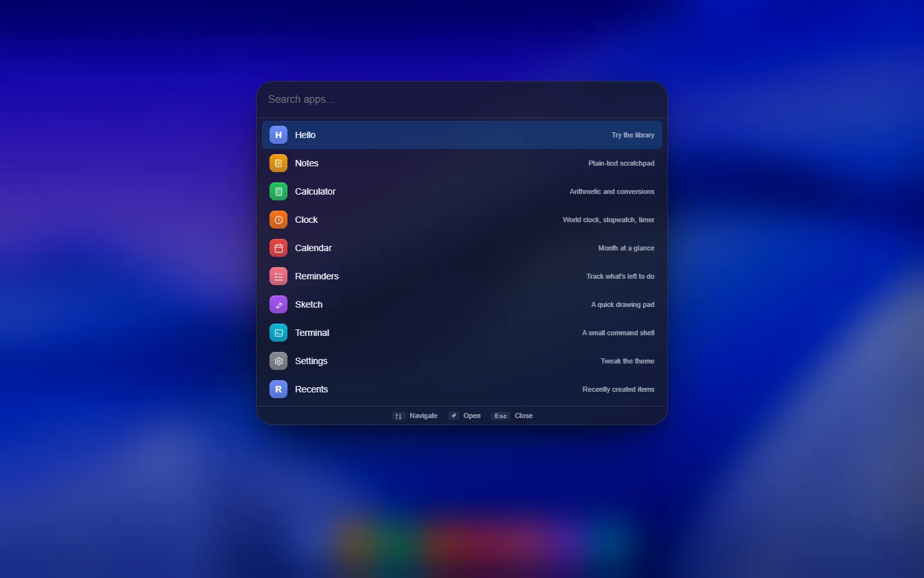Launch Calculator from the list label

pos(315,191)
